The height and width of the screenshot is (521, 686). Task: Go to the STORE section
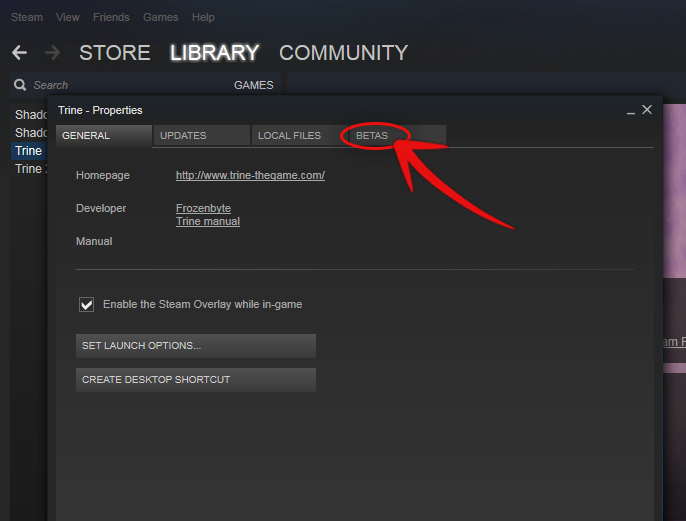[x=115, y=53]
